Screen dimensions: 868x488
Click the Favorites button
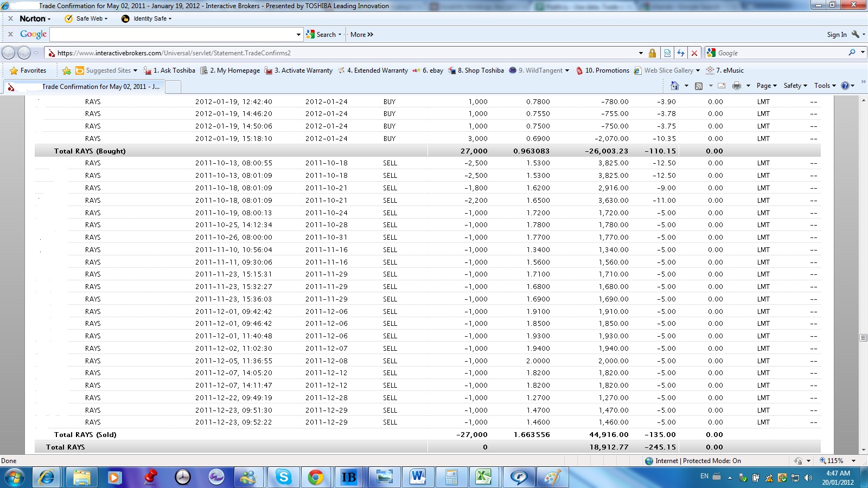pyautogui.click(x=28, y=70)
